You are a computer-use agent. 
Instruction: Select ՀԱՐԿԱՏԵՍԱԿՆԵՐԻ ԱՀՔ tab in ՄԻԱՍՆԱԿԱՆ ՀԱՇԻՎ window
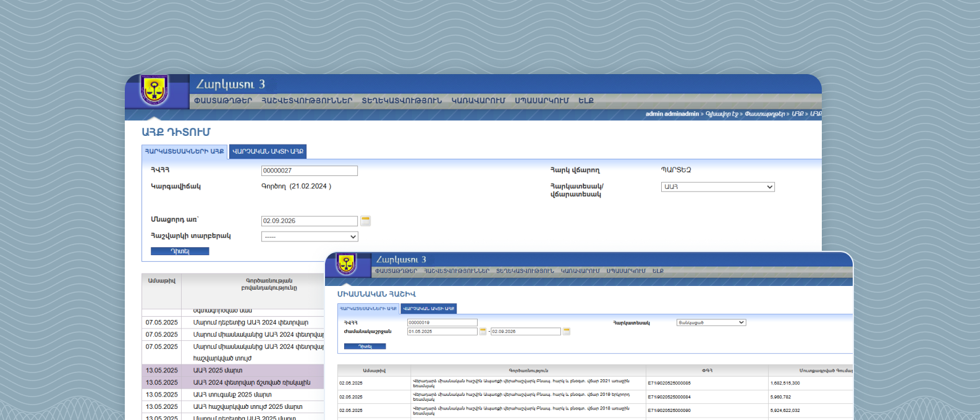coord(368,309)
